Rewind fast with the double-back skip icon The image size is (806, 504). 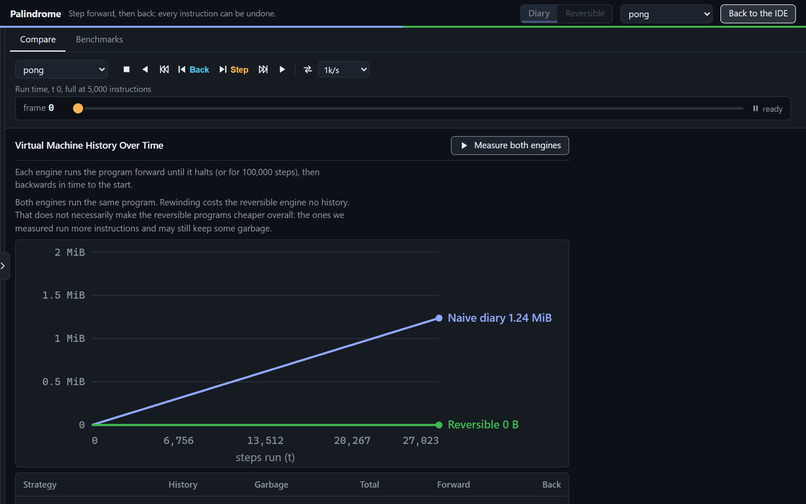[x=164, y=69]
